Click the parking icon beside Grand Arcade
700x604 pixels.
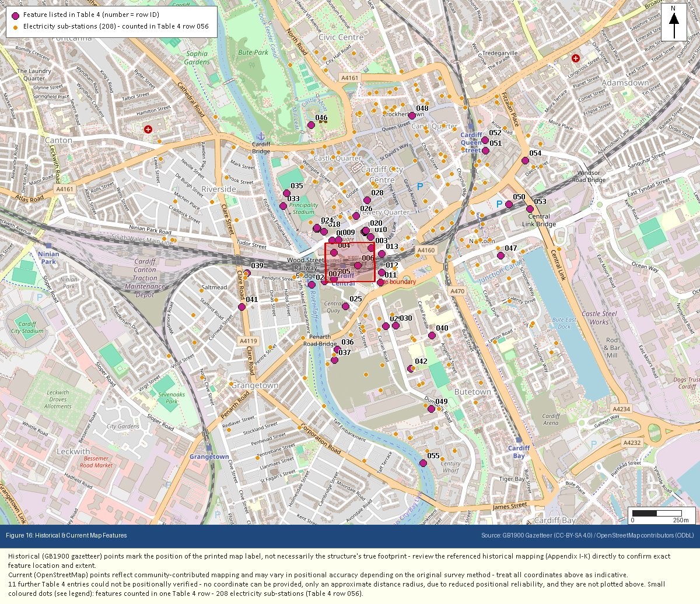(x=421, y=188)
